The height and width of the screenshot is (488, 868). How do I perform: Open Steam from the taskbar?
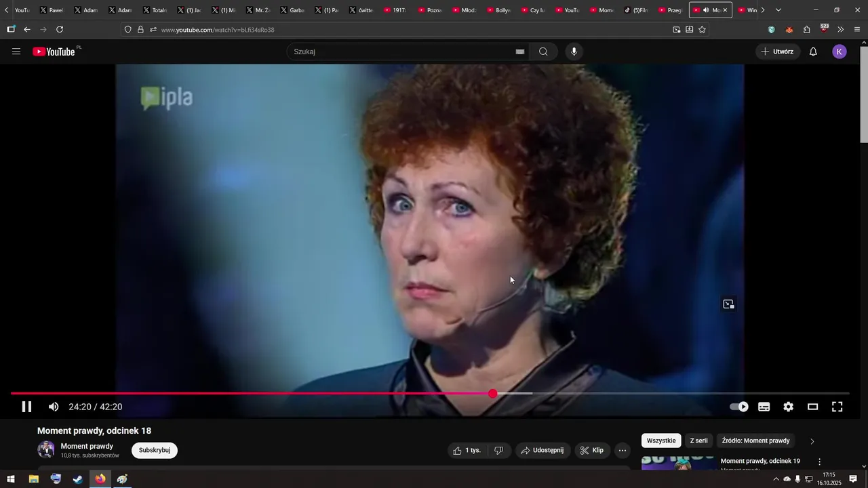[x=78, y=479]
